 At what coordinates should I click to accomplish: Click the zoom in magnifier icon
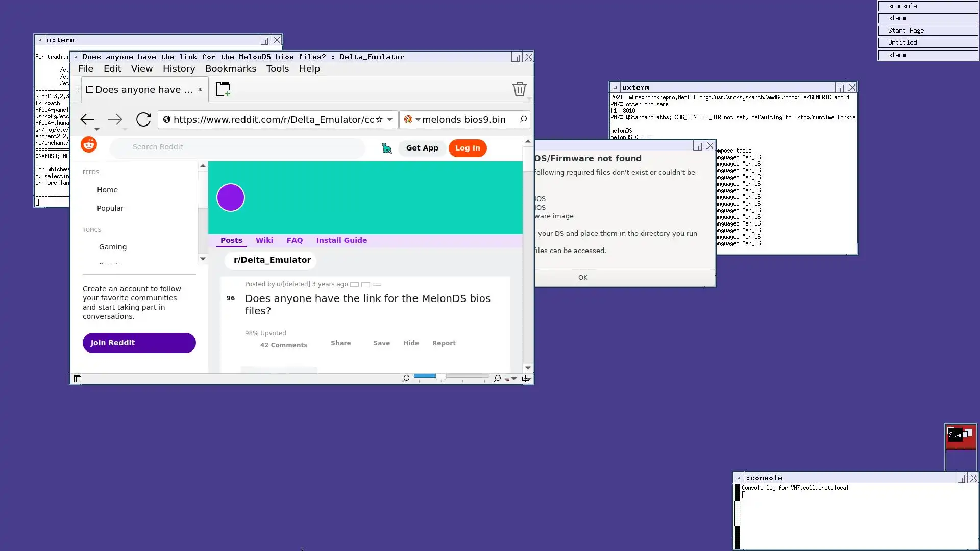497,379
